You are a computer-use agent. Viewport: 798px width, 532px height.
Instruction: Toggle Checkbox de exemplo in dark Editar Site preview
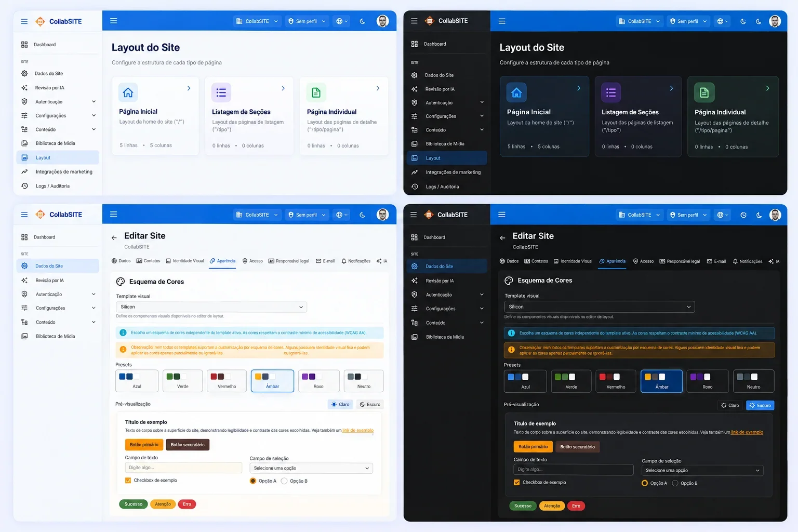[x=516, y=483]
